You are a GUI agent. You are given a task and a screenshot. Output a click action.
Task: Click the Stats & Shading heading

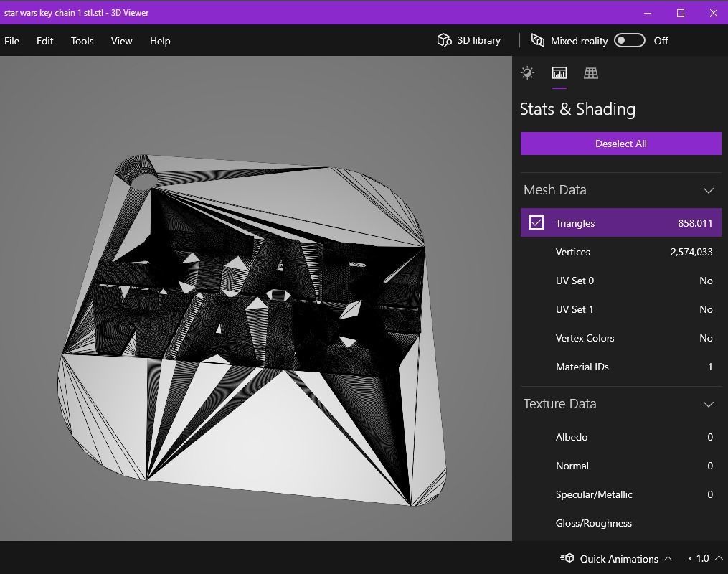coord(577,109)
